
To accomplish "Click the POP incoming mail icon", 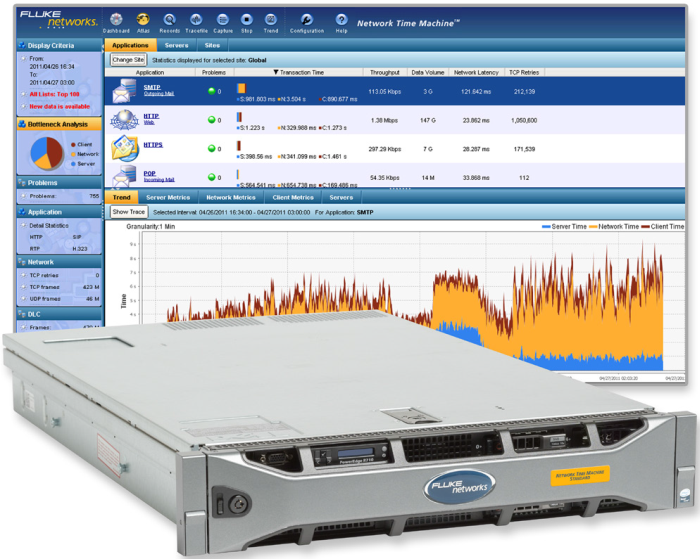I will click(124, 176).
